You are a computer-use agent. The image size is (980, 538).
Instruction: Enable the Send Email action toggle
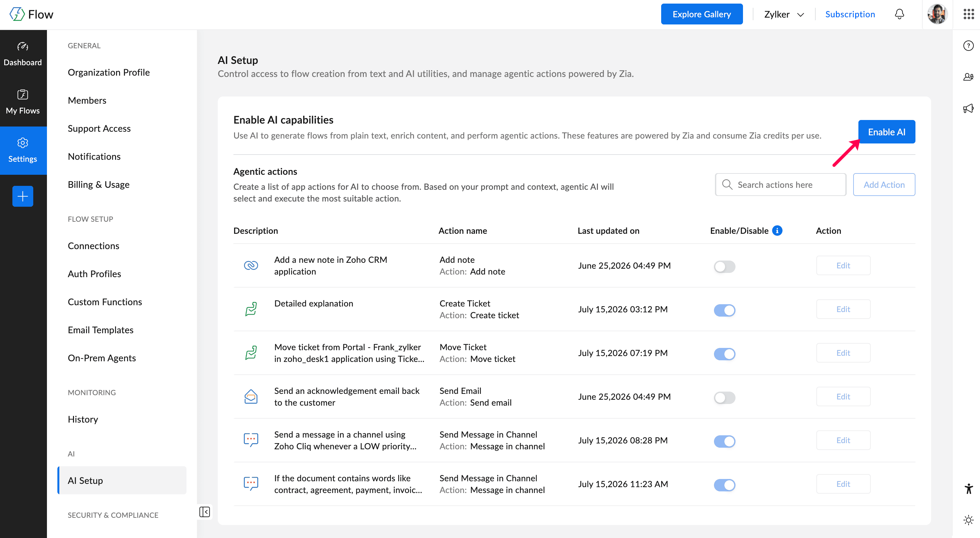click(725, 398)
